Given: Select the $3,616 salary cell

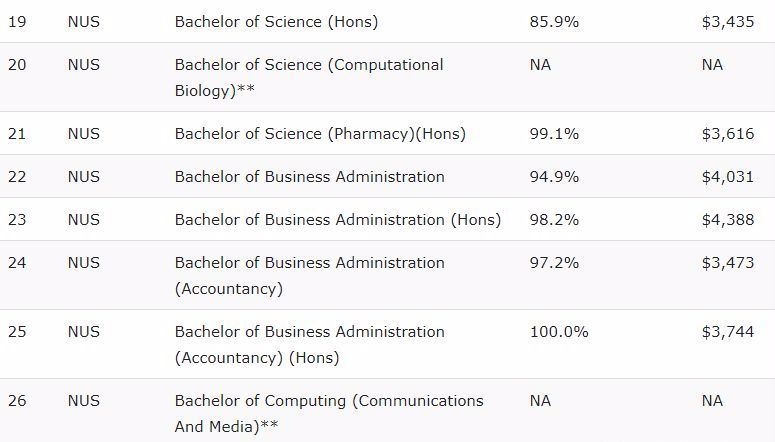Looking at the screenshot, I should (728, 133).
